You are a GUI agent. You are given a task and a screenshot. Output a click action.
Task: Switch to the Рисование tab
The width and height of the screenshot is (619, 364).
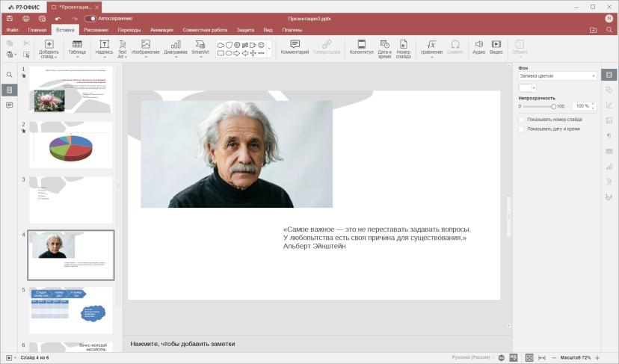96,30
